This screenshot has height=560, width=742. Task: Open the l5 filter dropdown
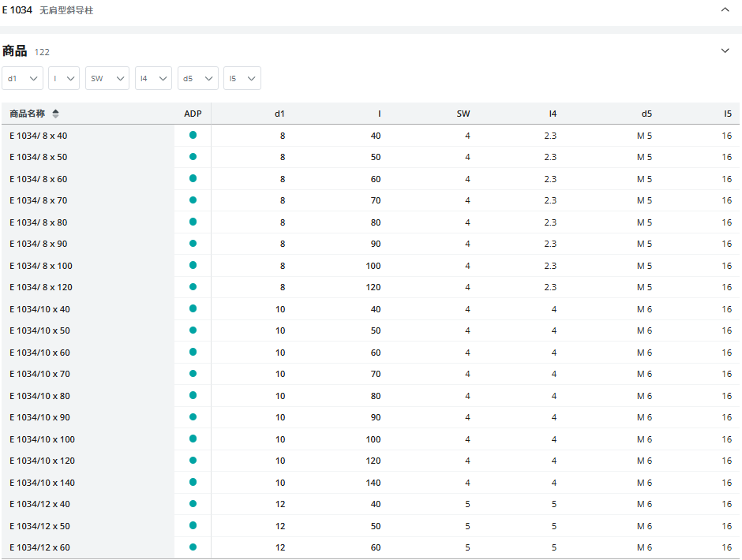(x=242, y=78)
